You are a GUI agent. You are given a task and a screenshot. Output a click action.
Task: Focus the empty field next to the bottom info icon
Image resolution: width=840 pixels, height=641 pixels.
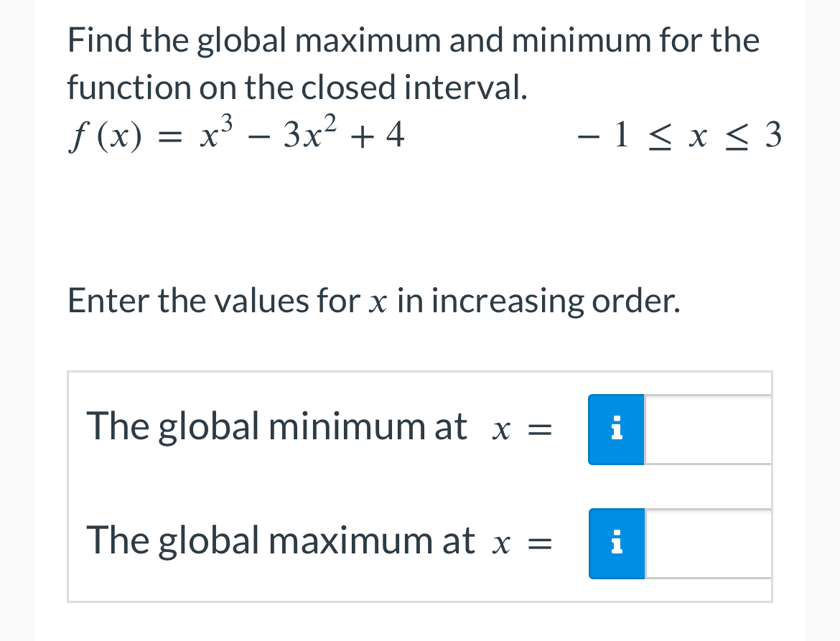click(707, 543)
